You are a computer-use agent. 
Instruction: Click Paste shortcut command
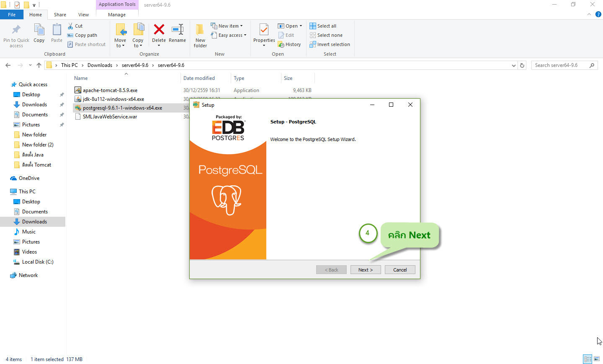(87, 44)
